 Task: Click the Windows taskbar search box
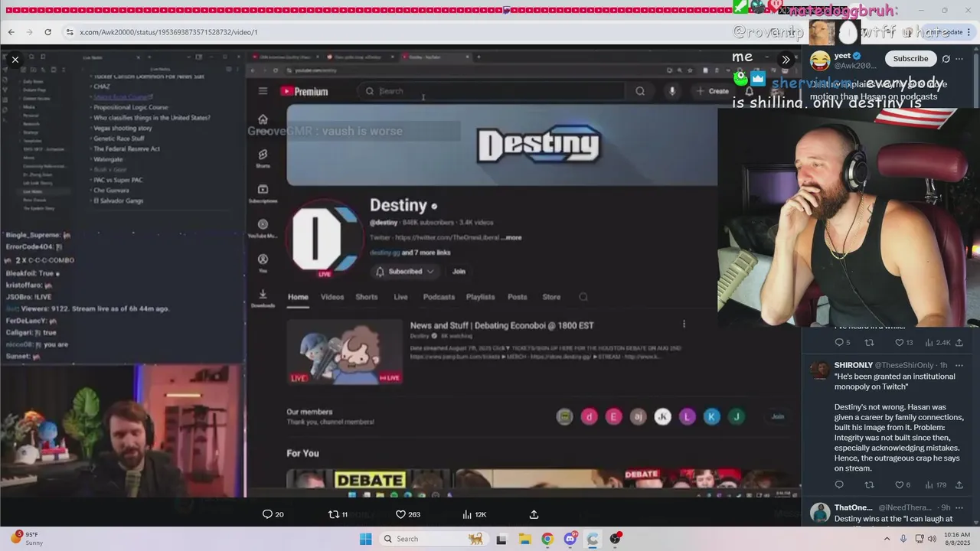(434, 539)
